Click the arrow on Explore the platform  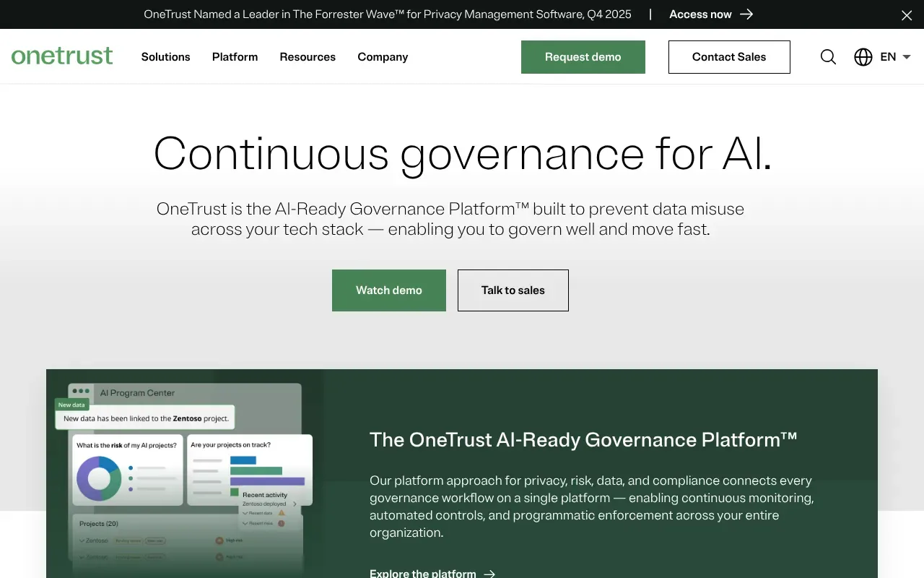490,573
